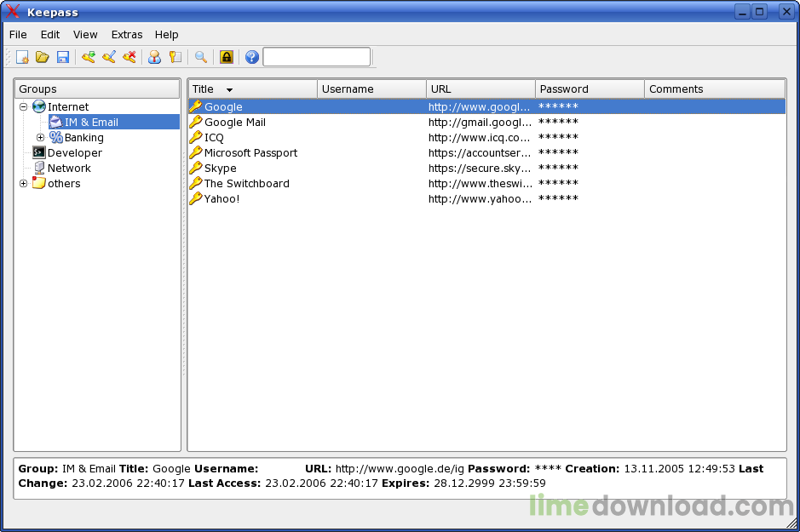The width and height of the screenshot is (800, 532).
Task: Select the Network group in the tree
Action: [x=69, y=169]
